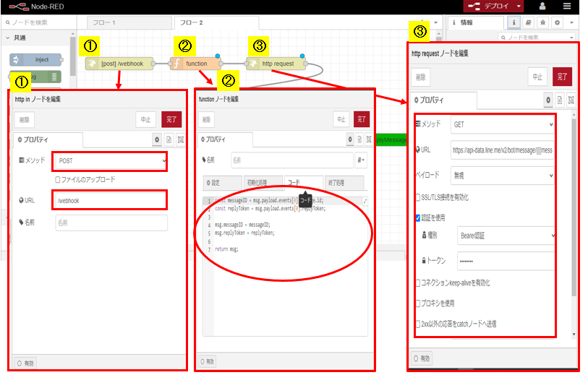
Task: Click the description document icon in http request editor
Action: tap(560, 100)
